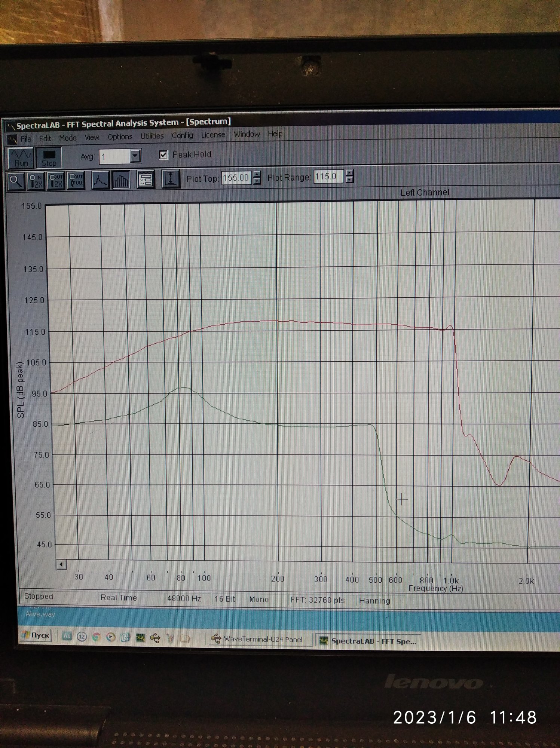Viewport: 560px width, 748px height.
Task: Open the View menu
Action: (92, 138)
